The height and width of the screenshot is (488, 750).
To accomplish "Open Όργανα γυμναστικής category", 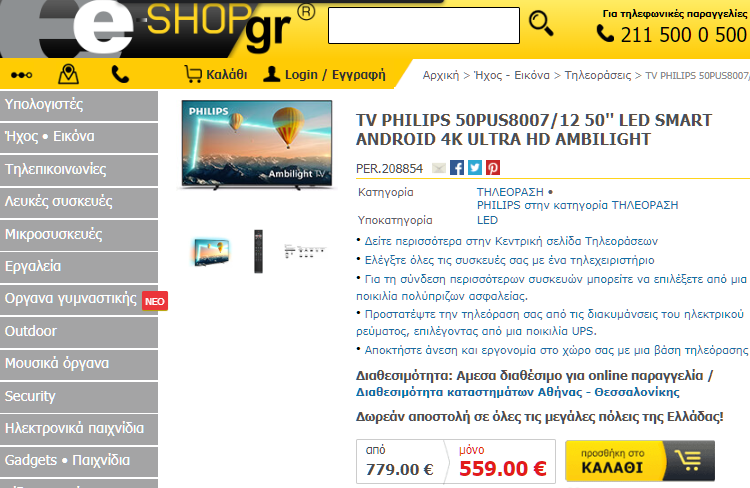I will (x=79, y=299).
